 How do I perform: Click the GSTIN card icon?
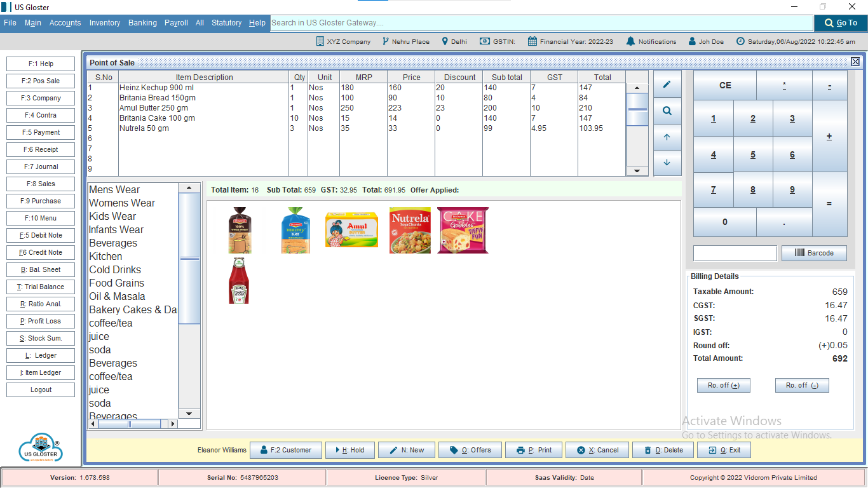484,41
